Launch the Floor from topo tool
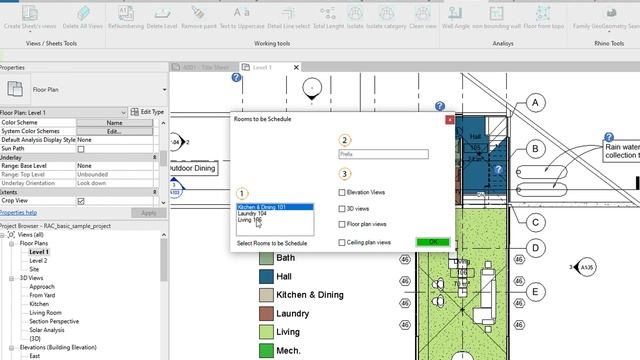Image resolution: width=640 pixels, height=360 pixels. 543,18
